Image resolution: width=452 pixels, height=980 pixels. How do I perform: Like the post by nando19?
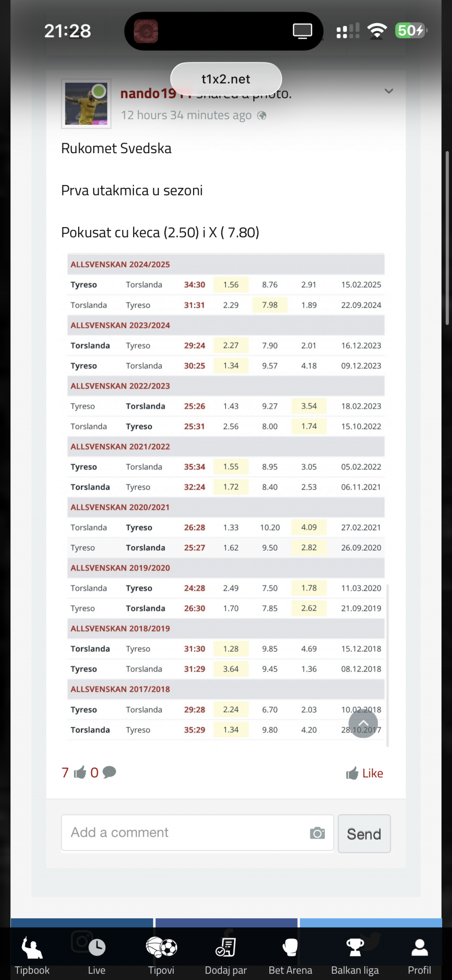pos(365,773)
